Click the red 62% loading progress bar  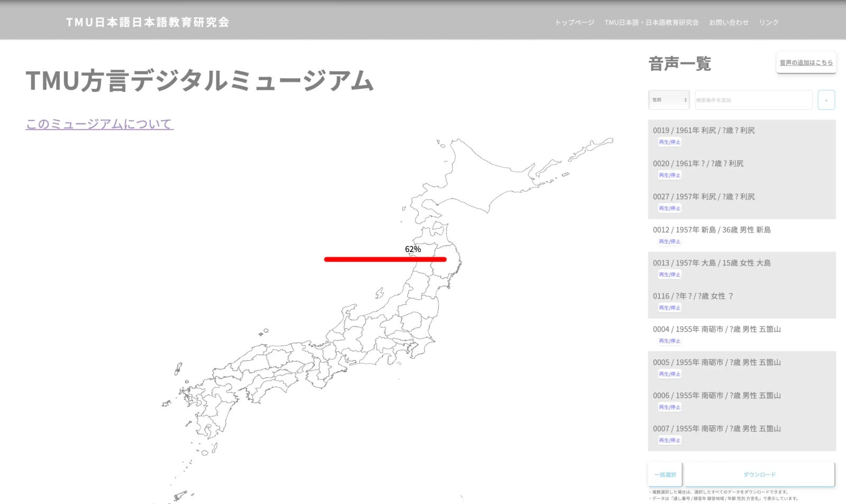pos(385,259)
